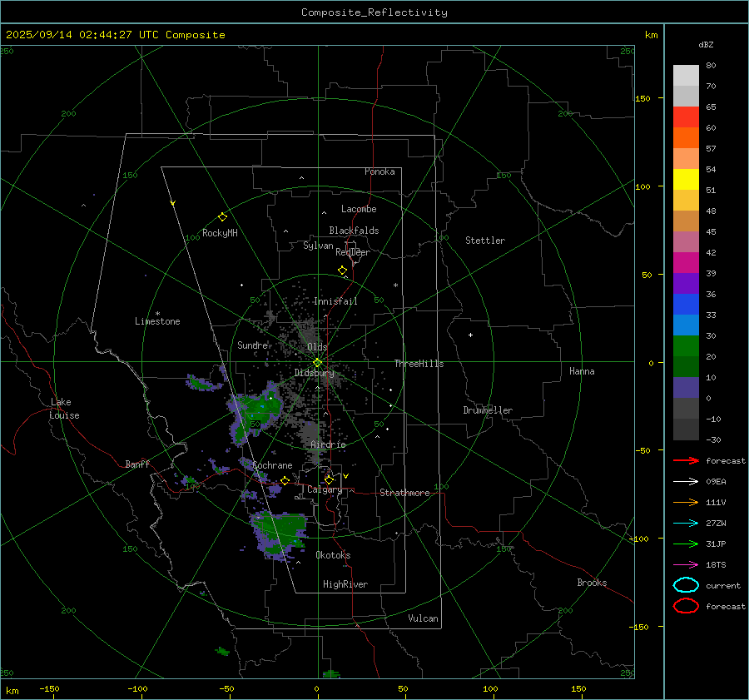This screenshot has height=700, width=749.
Task: Click the Ponoka town label
Action: [379, 171]
